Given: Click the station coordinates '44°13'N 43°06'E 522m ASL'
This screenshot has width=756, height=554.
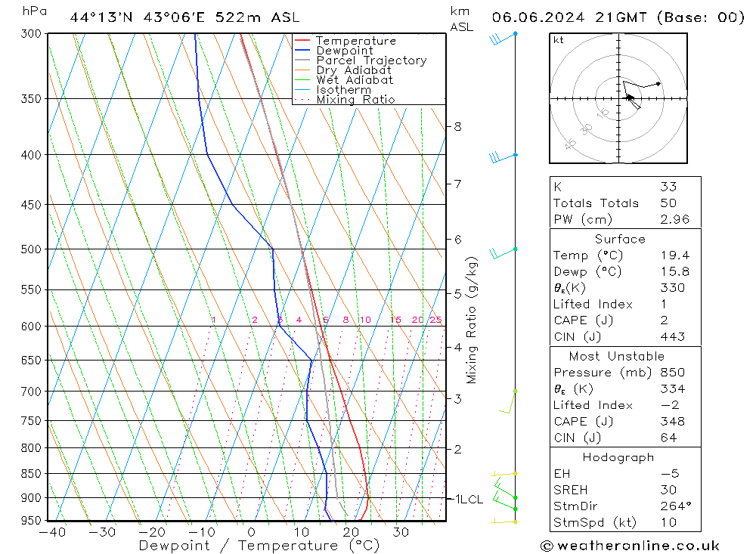Looking at the screenshot, I should (184, 17).
